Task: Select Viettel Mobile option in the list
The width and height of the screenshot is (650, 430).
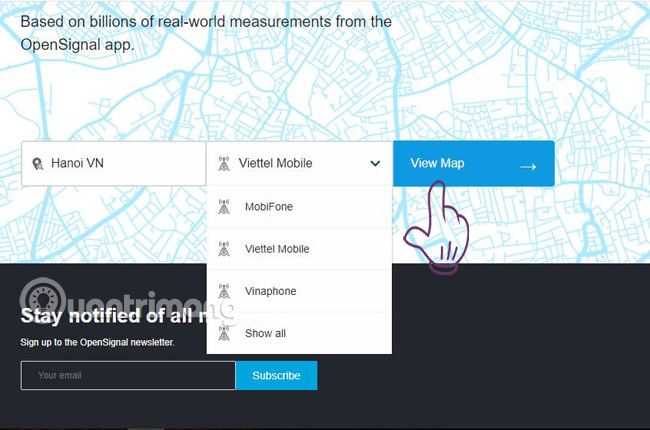Action: point(299,249)
